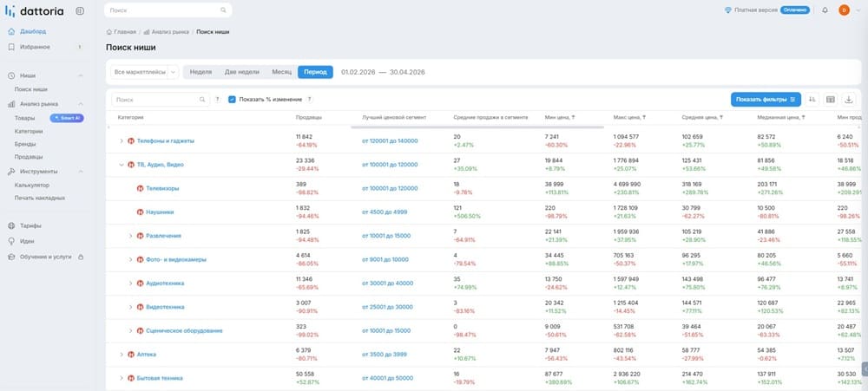The image size is (868, 391).
Task: Click price segment от 4500 до 4999
Action: coord(385,212)
